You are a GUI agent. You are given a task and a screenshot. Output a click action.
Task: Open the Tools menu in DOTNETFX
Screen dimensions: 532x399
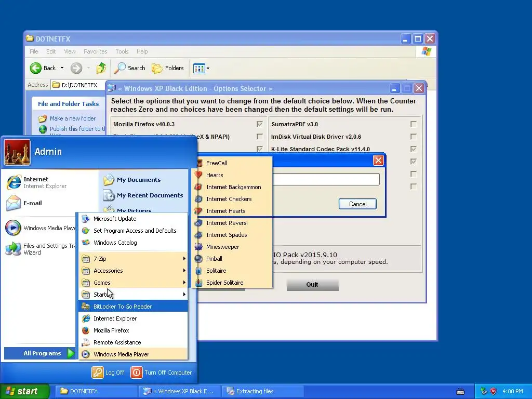click(122, 51)
